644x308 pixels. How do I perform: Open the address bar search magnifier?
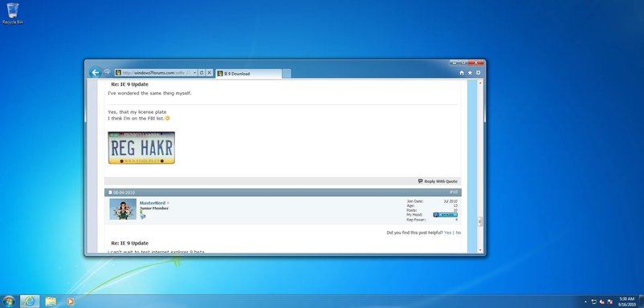(x=189, y=73)
